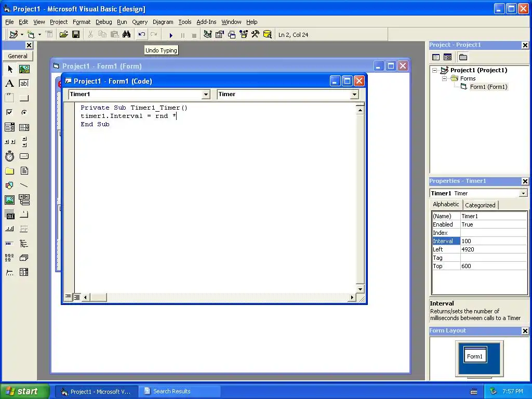The image size is (532, 399).
Task: Switch to Full Module View in code window
Action: coord(77,297)
